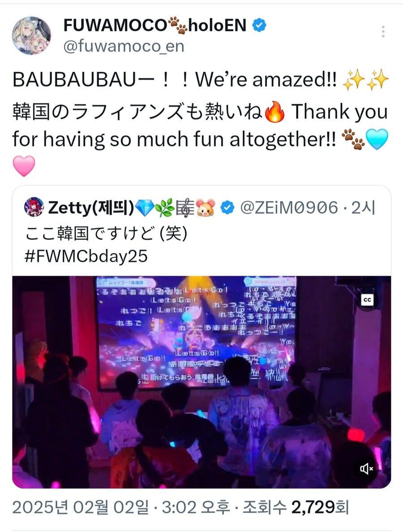This screenshot has height=532, width=403.
Task: Open the #FWMCbday25 hashtag
Action: [86, 256]
